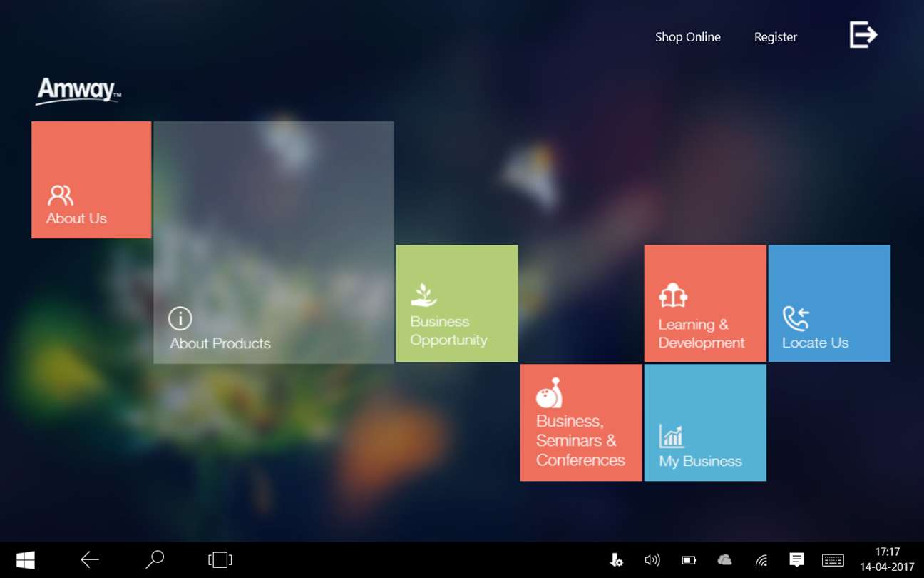Open the Action Center notifications icon

point(797,561)
